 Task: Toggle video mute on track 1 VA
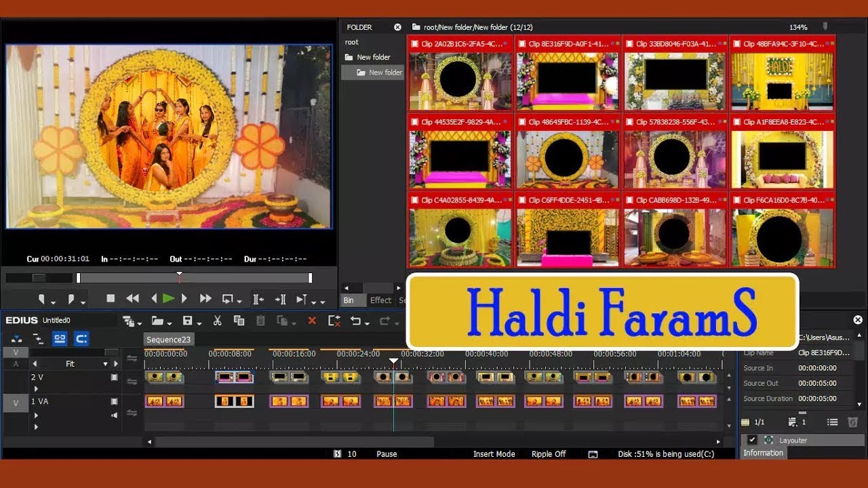point(114,401)
